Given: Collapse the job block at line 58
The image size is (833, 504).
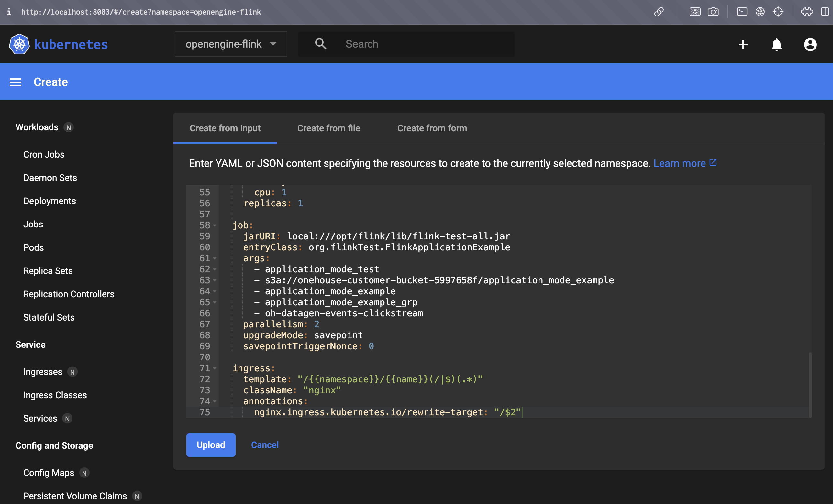Looking at the screenshot, I should 215,225.
